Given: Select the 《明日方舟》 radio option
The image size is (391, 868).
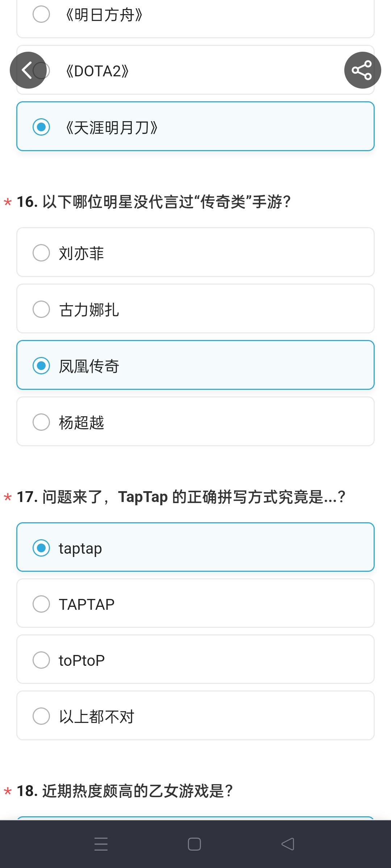Looking at the screenshot, I should click(195, 15).
